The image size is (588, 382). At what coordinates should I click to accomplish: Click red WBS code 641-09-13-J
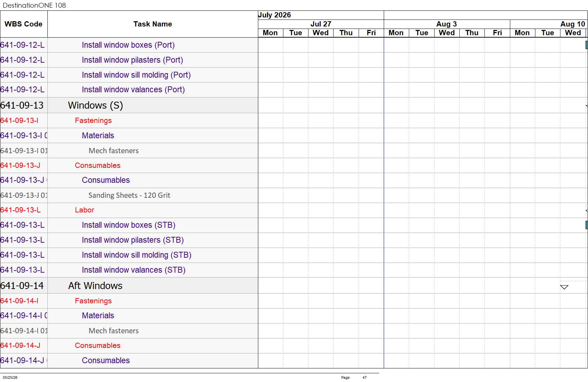(20, 165)
